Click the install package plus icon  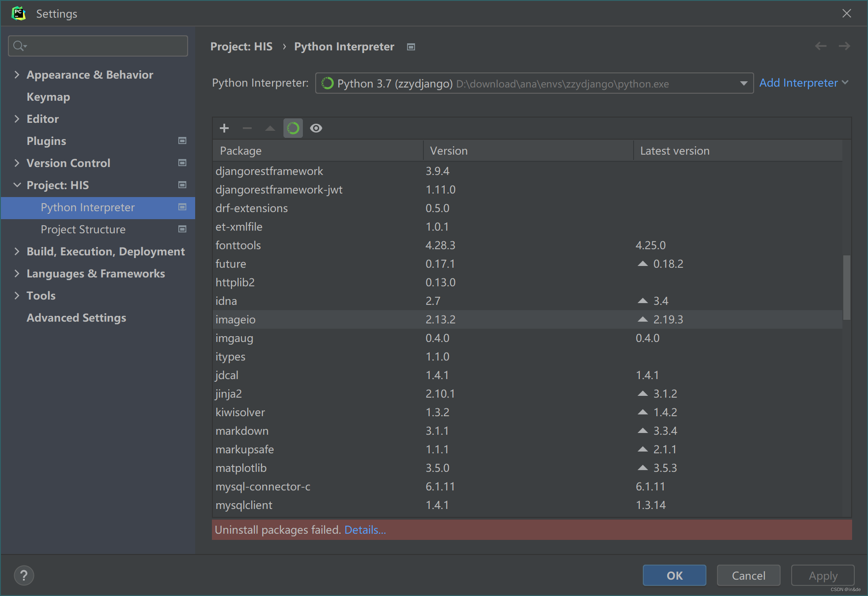click(x=224, y=128)
